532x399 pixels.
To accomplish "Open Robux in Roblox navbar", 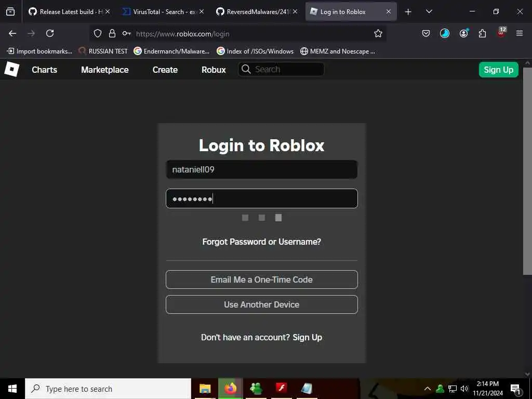I will click(x=214, y=70).
